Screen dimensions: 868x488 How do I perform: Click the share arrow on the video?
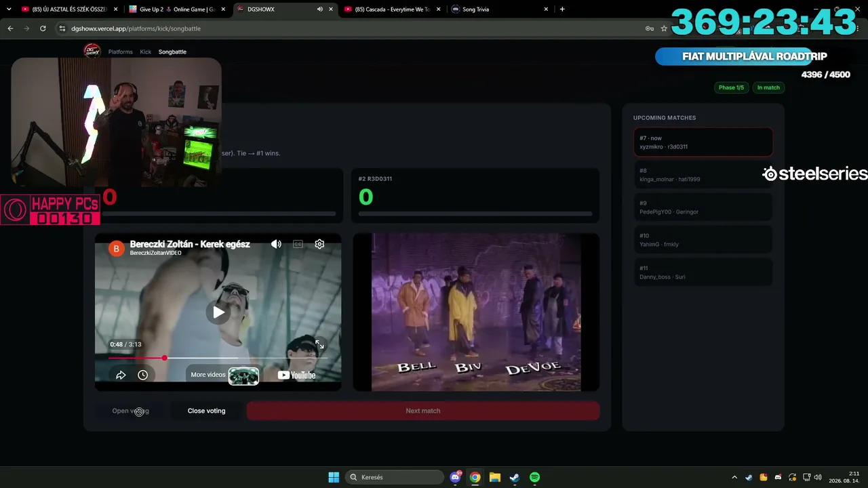pyautogui.click(x=121, y=375)
